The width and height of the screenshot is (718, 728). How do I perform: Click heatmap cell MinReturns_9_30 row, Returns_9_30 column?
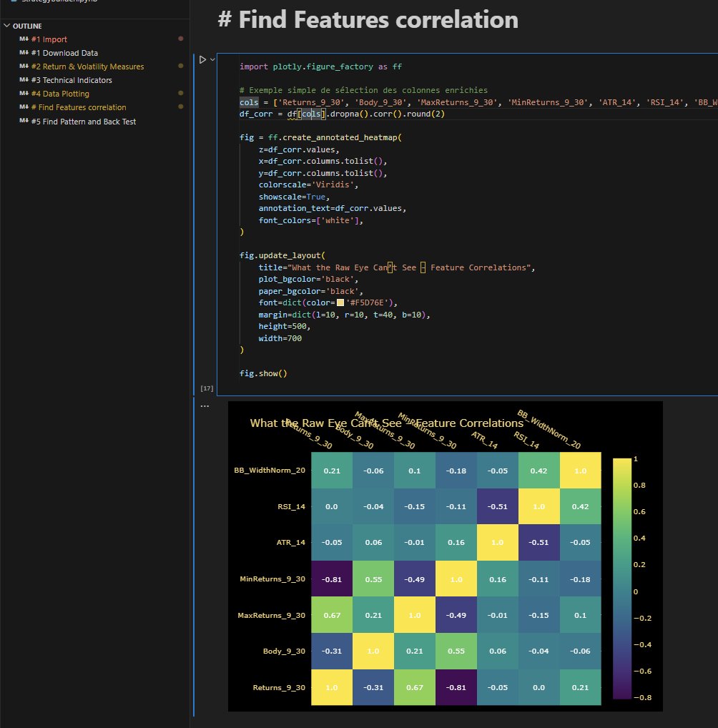tap(332, 579)
